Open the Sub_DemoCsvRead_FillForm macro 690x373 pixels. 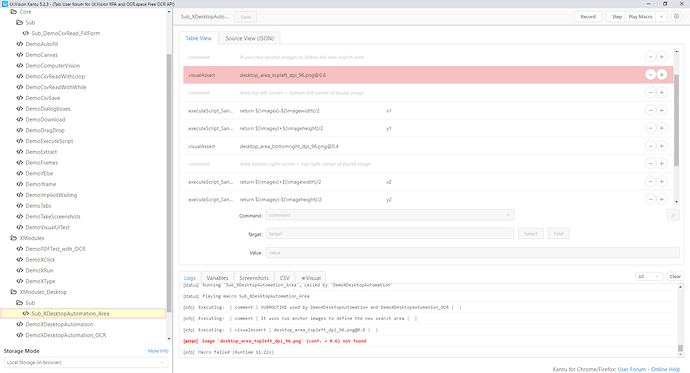[66, 33]
